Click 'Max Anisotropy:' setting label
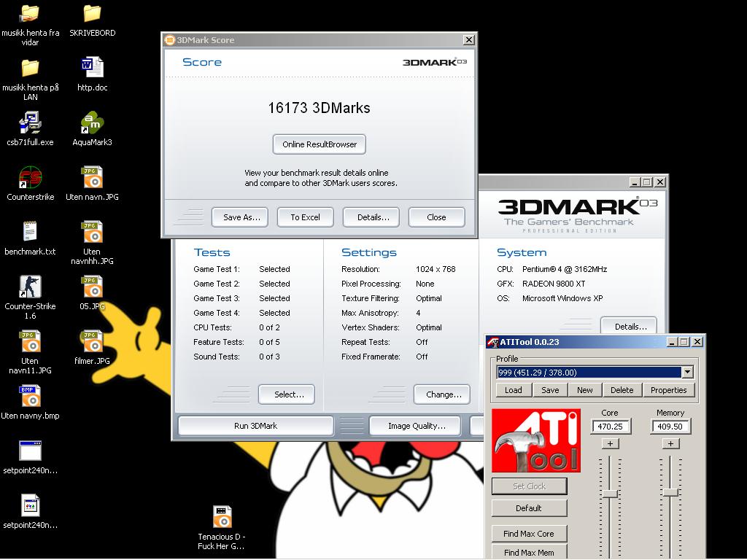Image resolution: width=747 pixels, height=560 pixels. pyautogui.click(x=370, y=313)
